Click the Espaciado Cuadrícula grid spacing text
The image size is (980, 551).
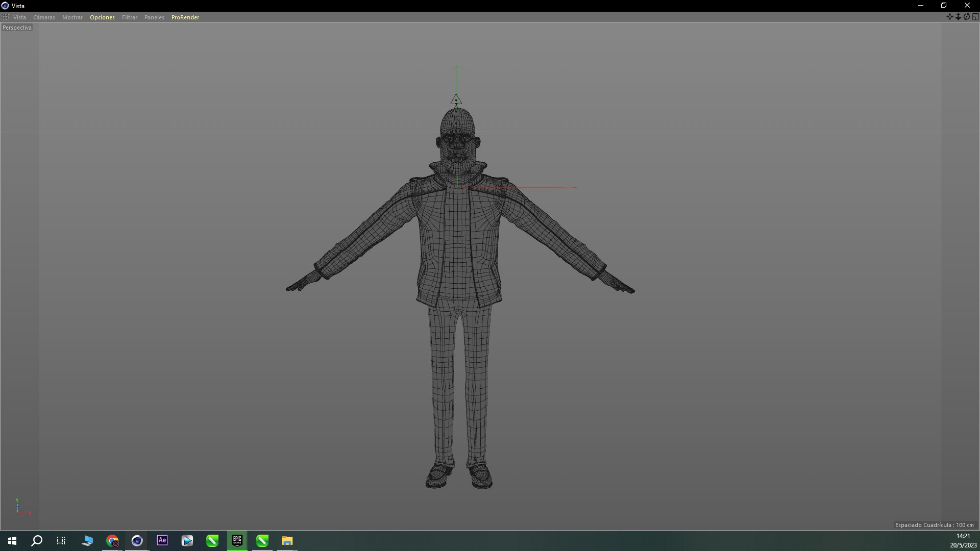click(x=934, y=525)
